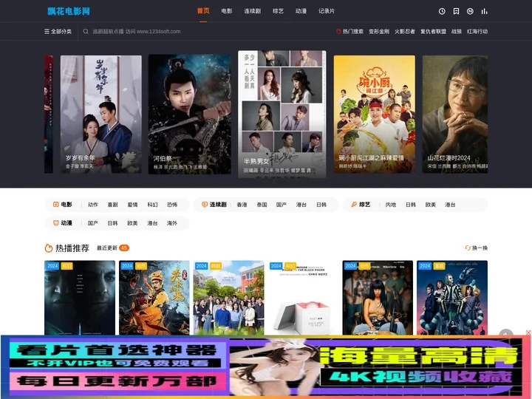Open the group photo village poster
Image resolution: width=532 pixels, height=399 pixels.
[228, 298]
